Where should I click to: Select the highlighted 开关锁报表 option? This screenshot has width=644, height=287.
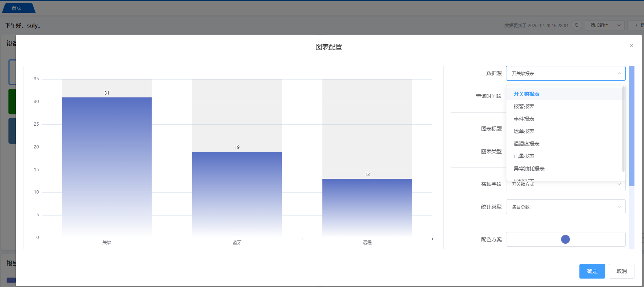[526, 94]
